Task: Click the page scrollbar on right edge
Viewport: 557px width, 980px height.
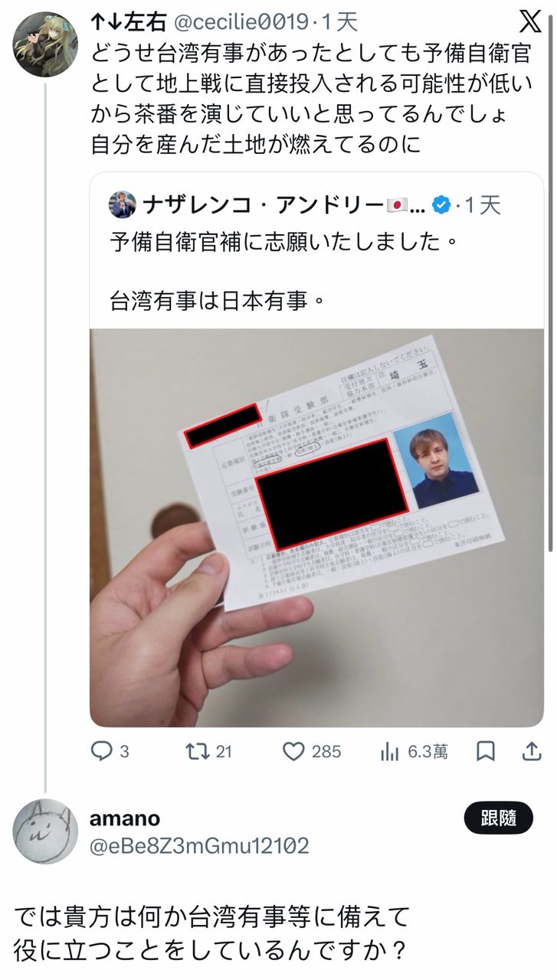Action: 551,276
